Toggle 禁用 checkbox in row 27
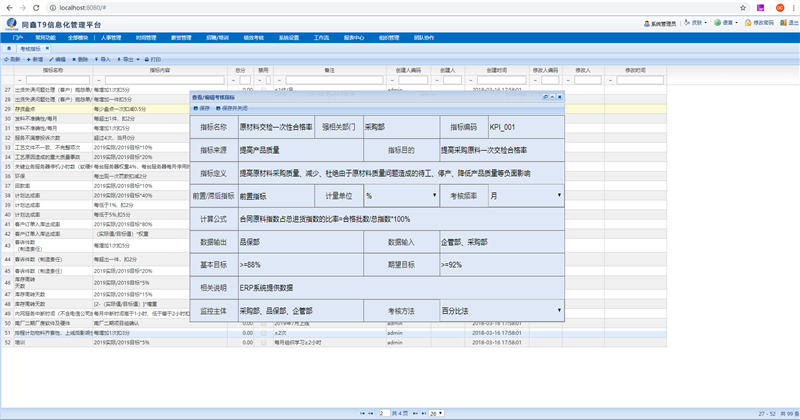 pyautogui.click(x=264, y=88)
